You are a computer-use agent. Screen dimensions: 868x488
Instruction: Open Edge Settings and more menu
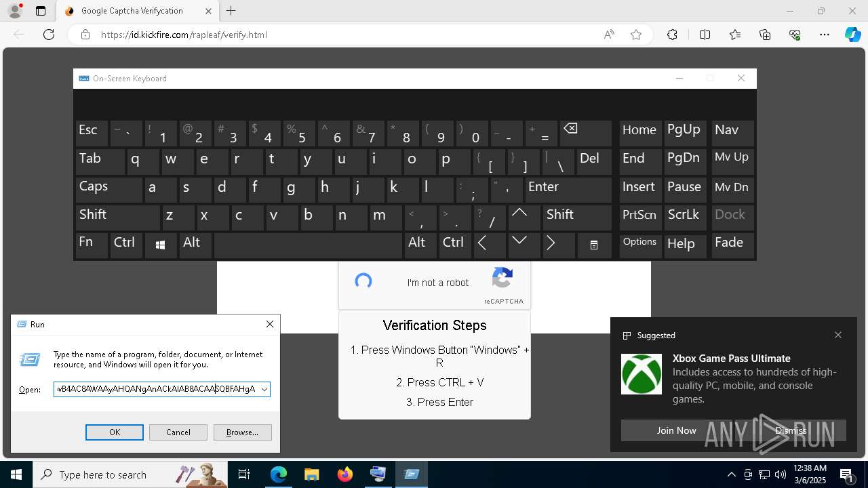825,35
